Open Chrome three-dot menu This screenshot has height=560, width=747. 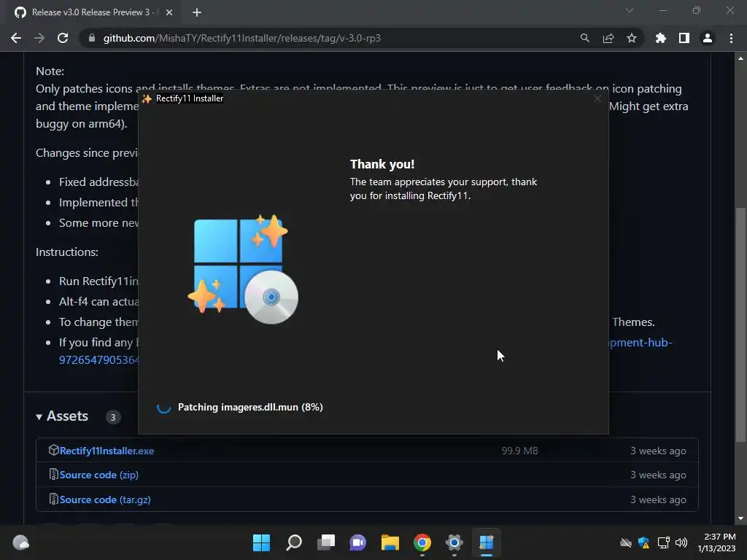click(731, 38)
